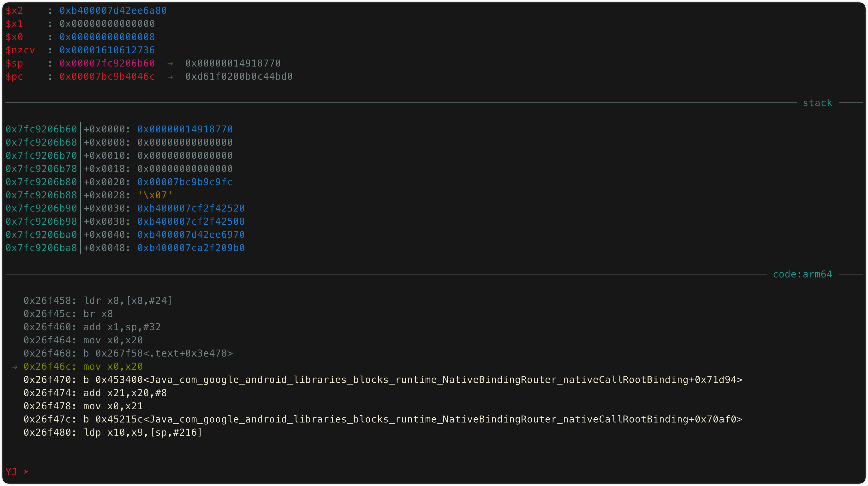Click the $sp address 0x00007fc9206b60
The height and width of the screenshot is (486, 868).
click(107, 63)
